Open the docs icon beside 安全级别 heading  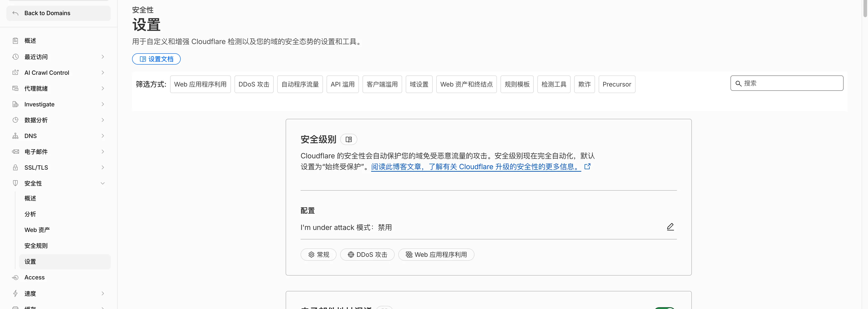tap(349, 139)
